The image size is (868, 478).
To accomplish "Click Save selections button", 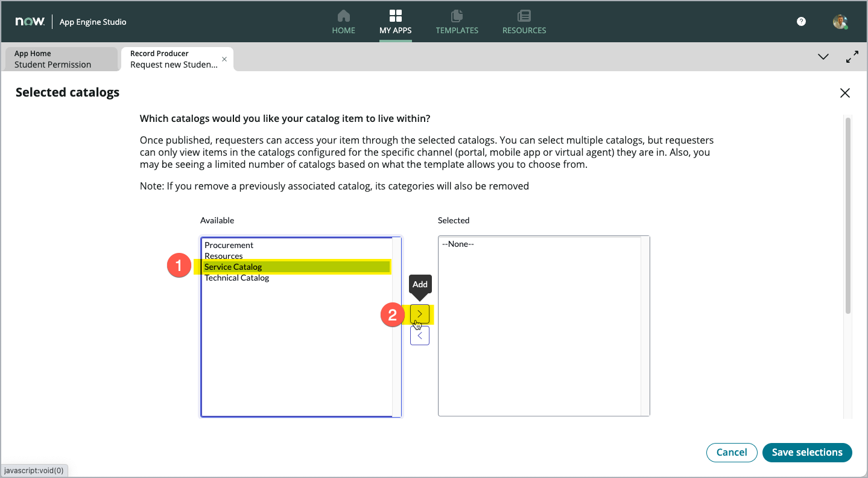I will pyautogui.click(x=807, y=452).
